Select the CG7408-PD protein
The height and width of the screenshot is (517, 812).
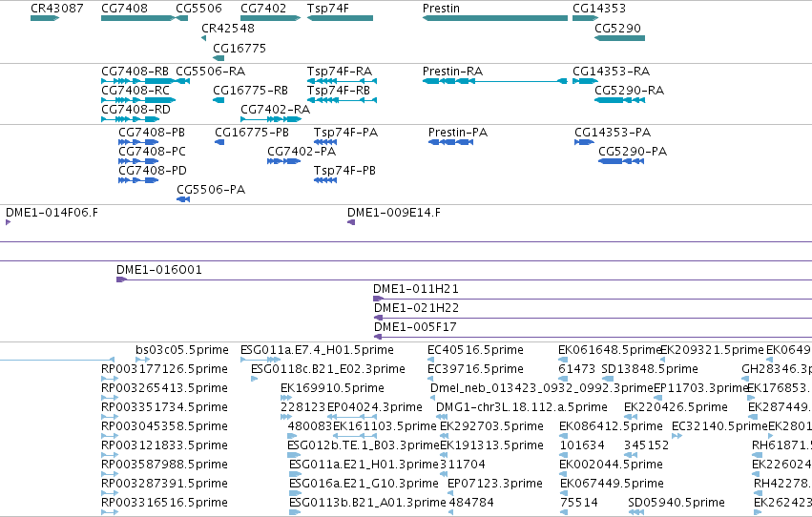tap(138, 180)
